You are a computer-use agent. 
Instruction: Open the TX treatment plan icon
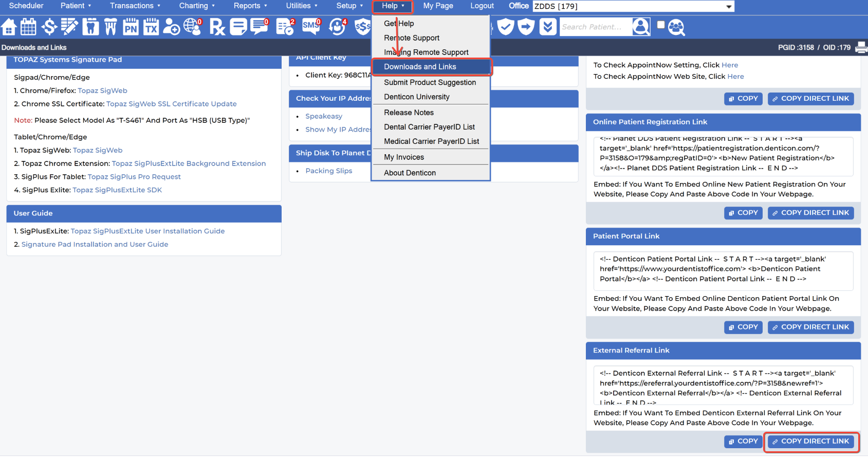pos(151,26)
